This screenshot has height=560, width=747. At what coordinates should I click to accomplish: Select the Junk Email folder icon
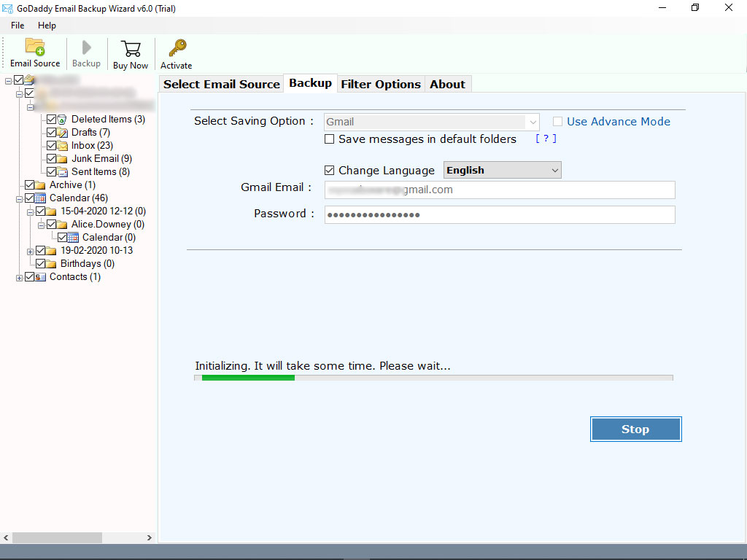pos(62,158)
